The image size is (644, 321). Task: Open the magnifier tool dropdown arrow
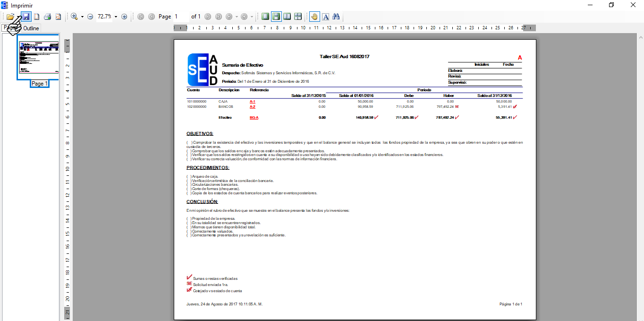(x=82, y=17)
